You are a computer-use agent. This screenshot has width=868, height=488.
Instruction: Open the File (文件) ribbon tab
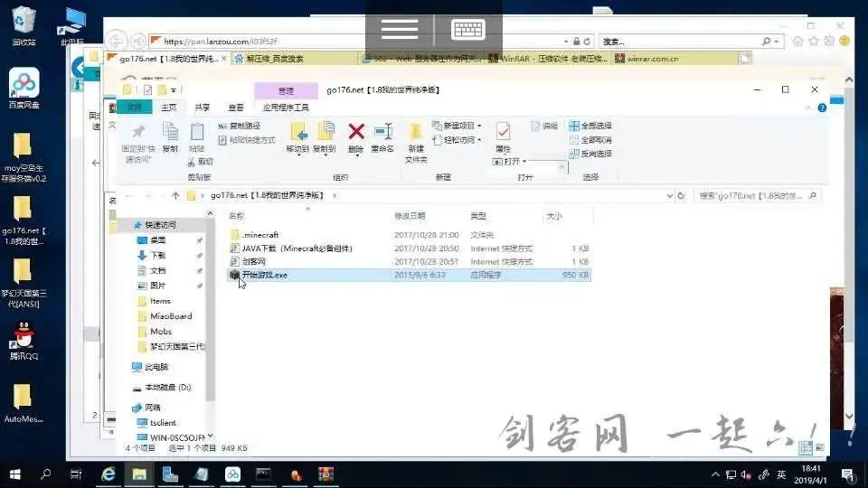(135, 108)
